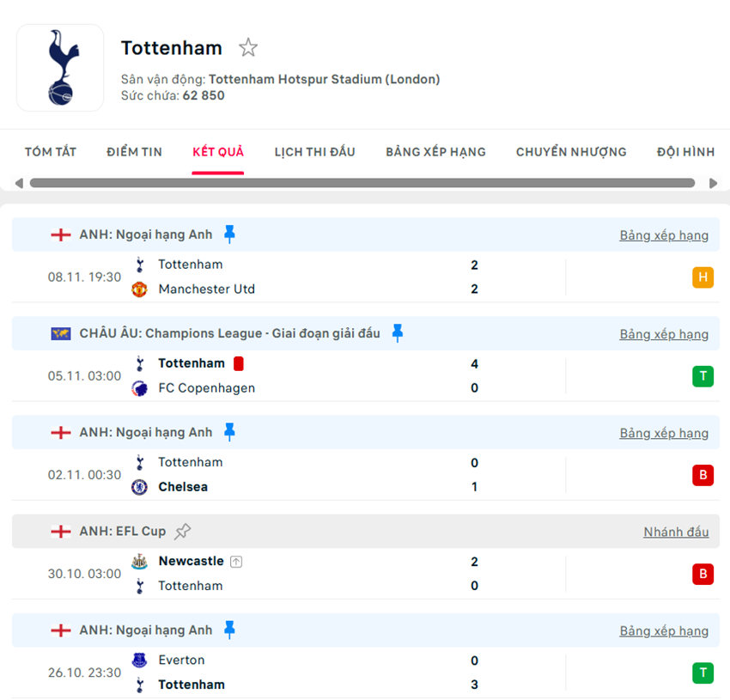Image resolution: width=730 pixels, height=700 pixels.
Task: Click the red card icon next to Tottenham
Action: point(238,363)
